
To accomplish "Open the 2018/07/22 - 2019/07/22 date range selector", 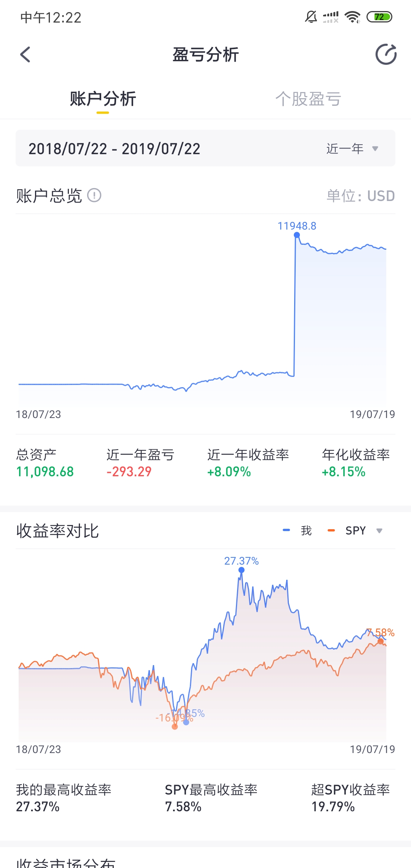I will [x=205, y=148].
